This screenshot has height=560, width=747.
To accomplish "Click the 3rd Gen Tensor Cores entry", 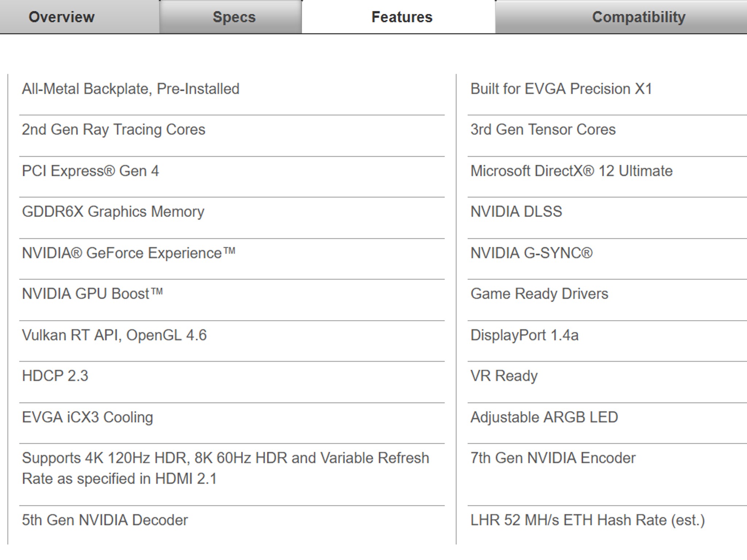I will (543, 130).
